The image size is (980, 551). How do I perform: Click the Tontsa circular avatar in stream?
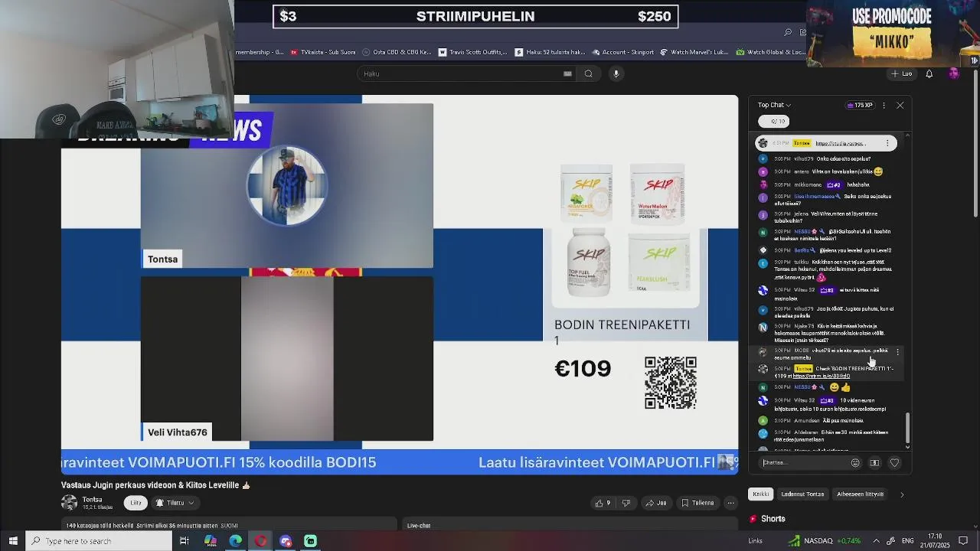286,186
